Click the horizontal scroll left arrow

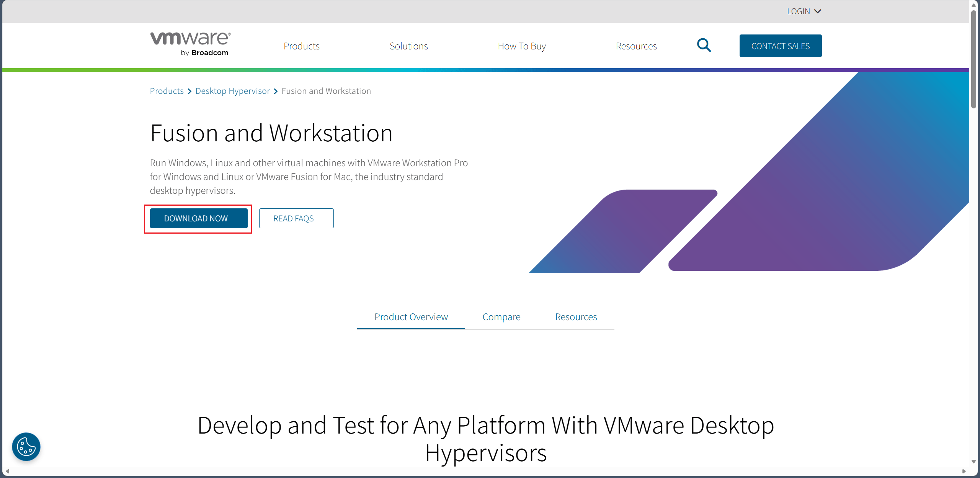7,471
